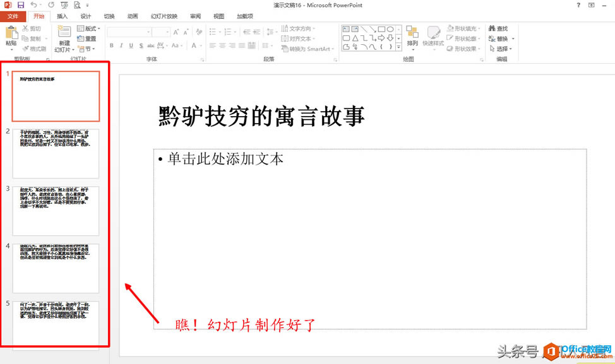Open the 版式 (Layout) dropdown
The height and width of the screenshot is (364, 615).
[88, 28]
